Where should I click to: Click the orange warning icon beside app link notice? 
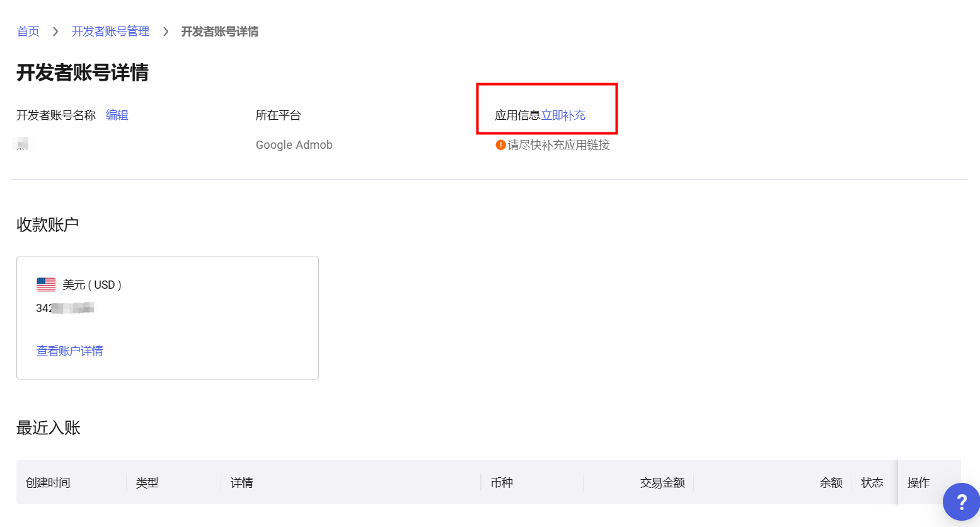tap(500, 145)
